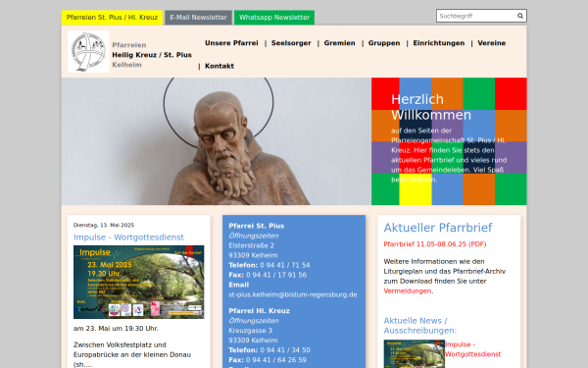Screen dimensions: 588x368
Task: Click the date Dienstag, 13. Mai 2025
Action: (104, 226)
